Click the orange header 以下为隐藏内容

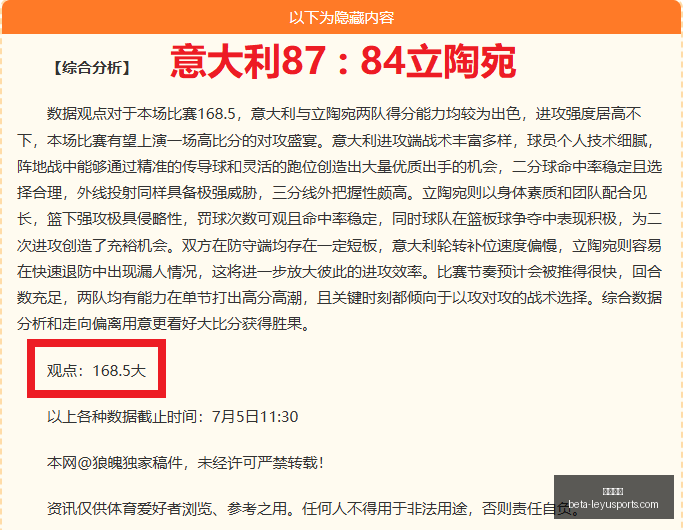click(x=341, y=18)
